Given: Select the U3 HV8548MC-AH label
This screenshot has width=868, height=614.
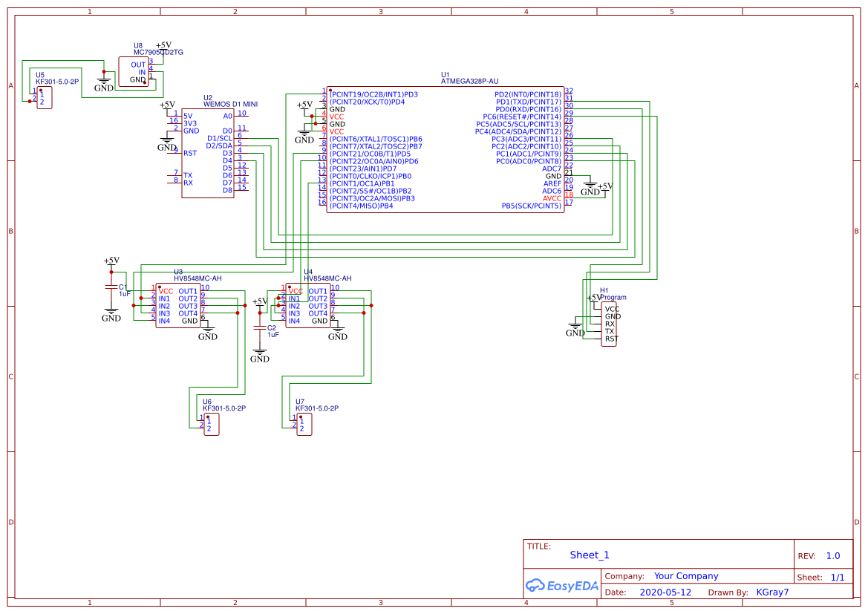Looking at the screenshot, I should [198, 278].
